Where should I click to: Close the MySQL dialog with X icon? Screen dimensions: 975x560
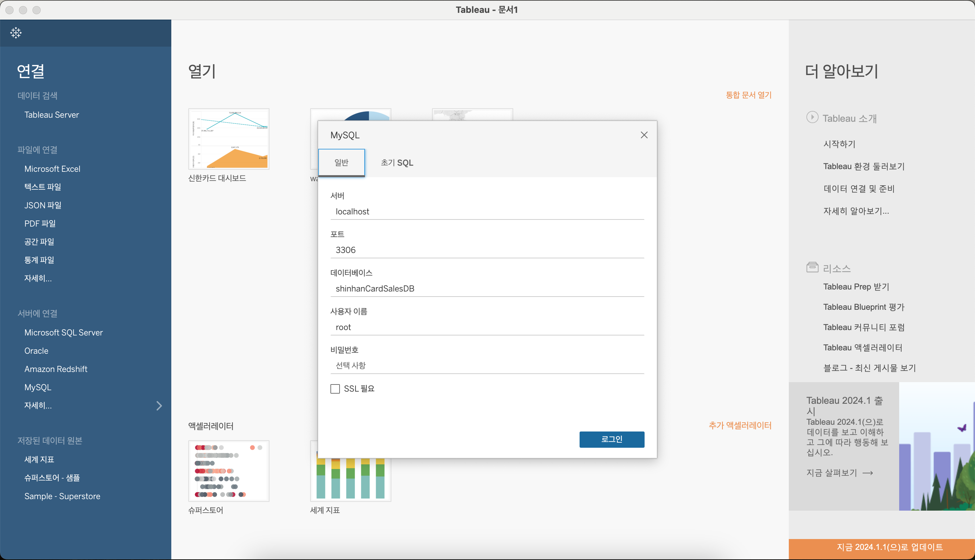(x=644, y=135)
